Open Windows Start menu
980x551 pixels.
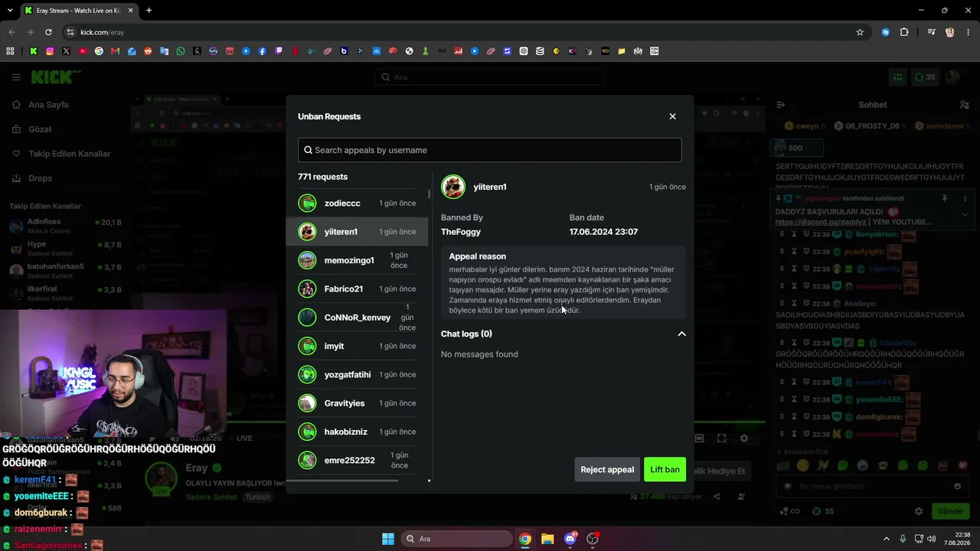pos(388,539)
